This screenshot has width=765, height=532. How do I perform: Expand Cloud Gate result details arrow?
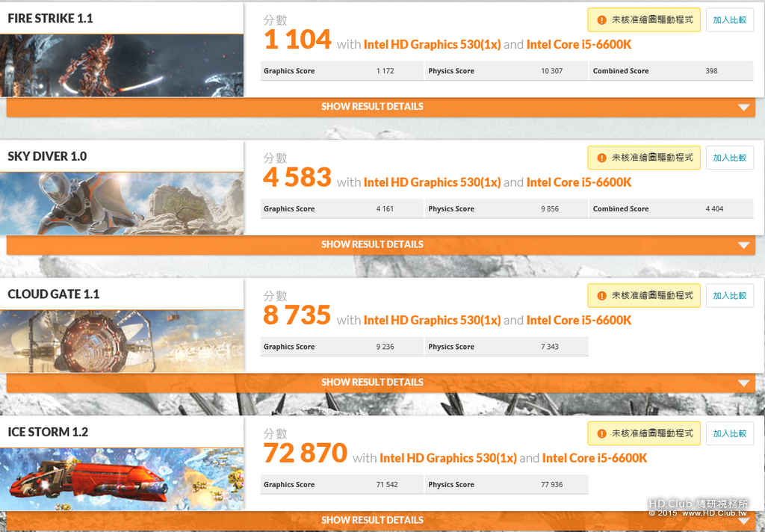(x=743, y=383)
